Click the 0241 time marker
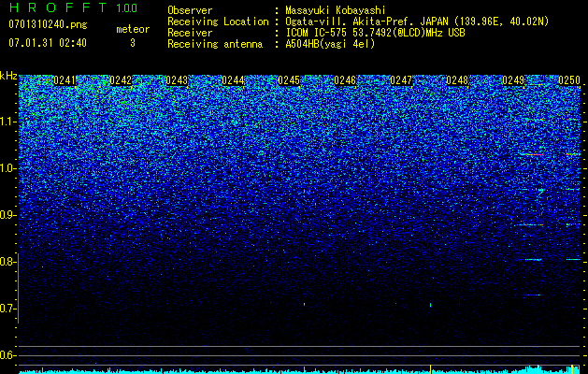 pos(65,80)
